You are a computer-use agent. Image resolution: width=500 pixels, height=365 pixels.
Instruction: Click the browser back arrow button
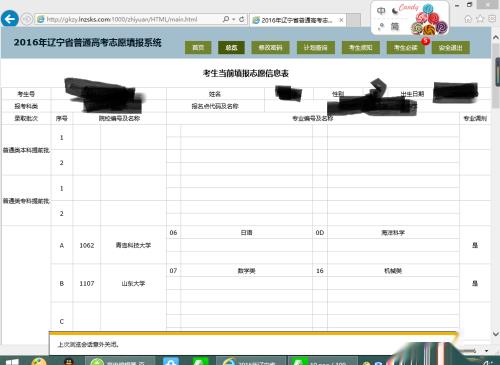[10, 18]
